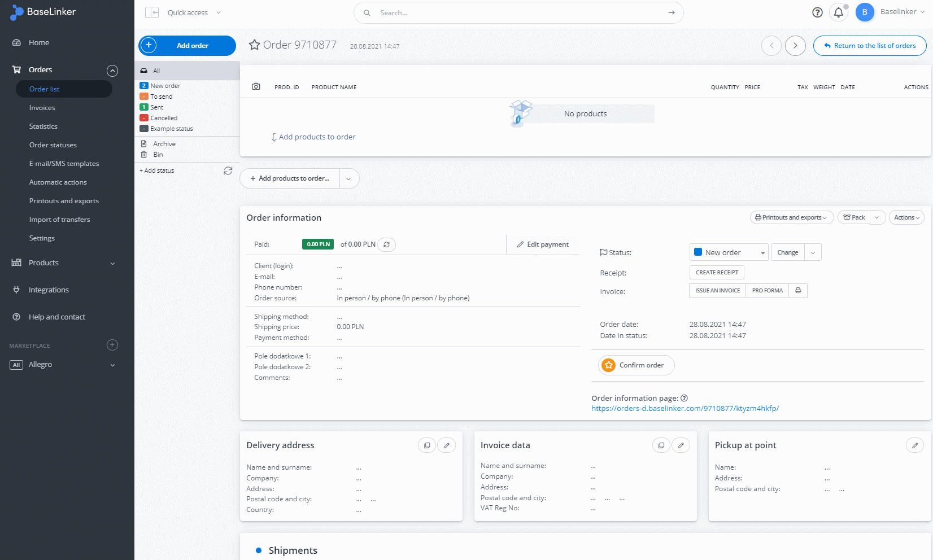Screen dimensions: 933x560
Task: Open Invoices menu item
Action: (x=42, y=108)
